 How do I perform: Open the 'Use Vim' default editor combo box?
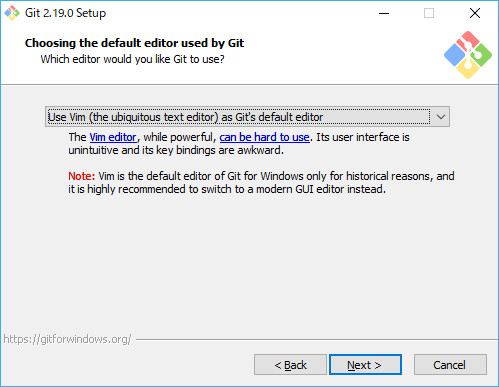247,117
